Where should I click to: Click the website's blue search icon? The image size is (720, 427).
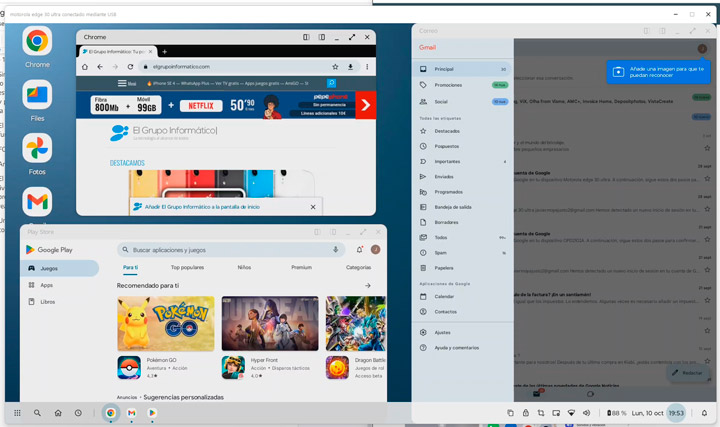coord(332,83)
